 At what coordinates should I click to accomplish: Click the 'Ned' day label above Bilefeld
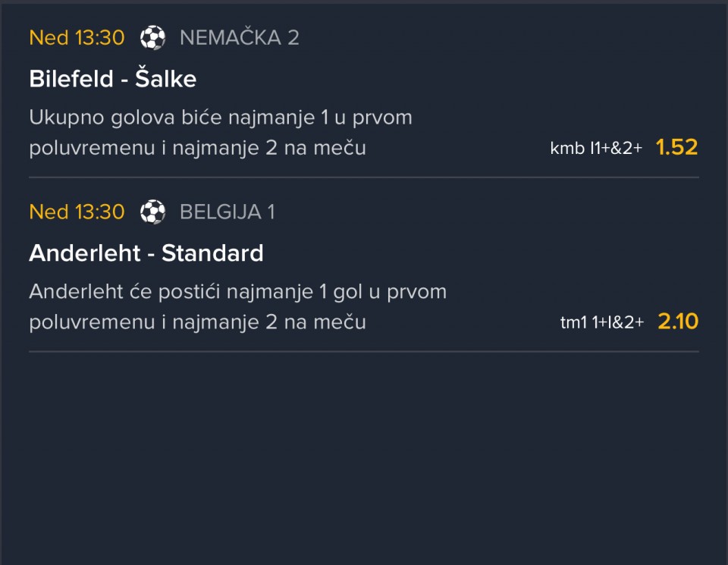(49, 38)
